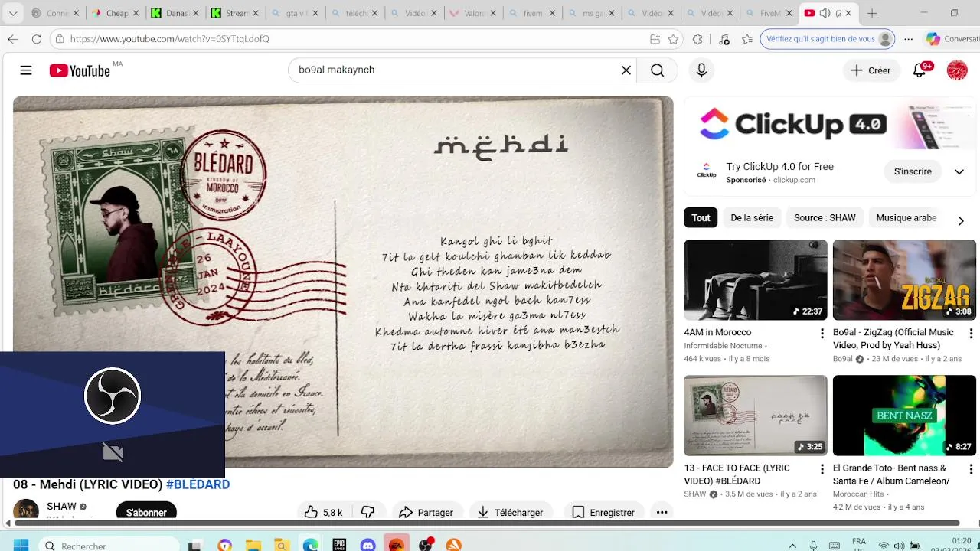This screenshot has height=551, width=980.
Task: Expand the ClickUp ad details chevron
Action: pyautogui.click(x=959, y=172)
